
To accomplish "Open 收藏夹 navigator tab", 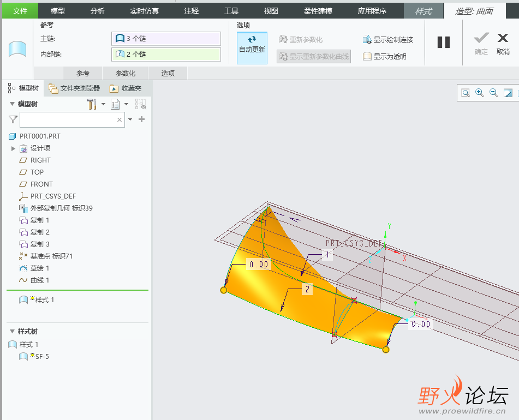I will (126, 88).
